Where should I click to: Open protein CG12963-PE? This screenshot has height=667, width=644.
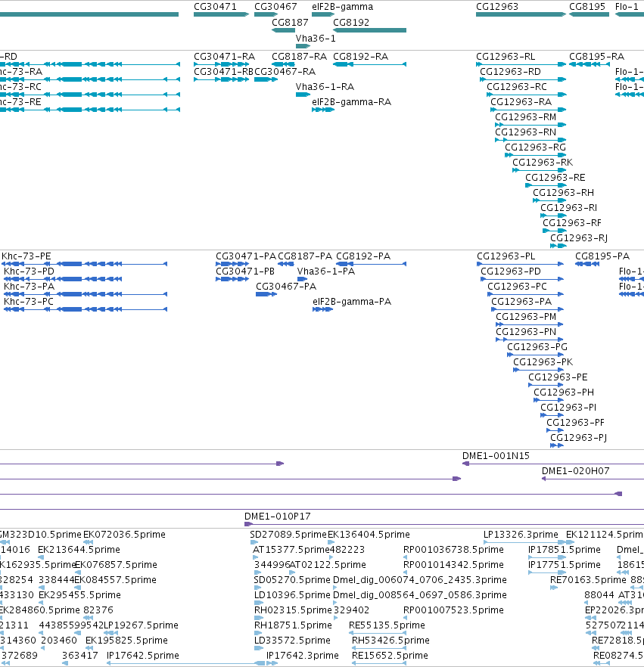tap(558, 377)
